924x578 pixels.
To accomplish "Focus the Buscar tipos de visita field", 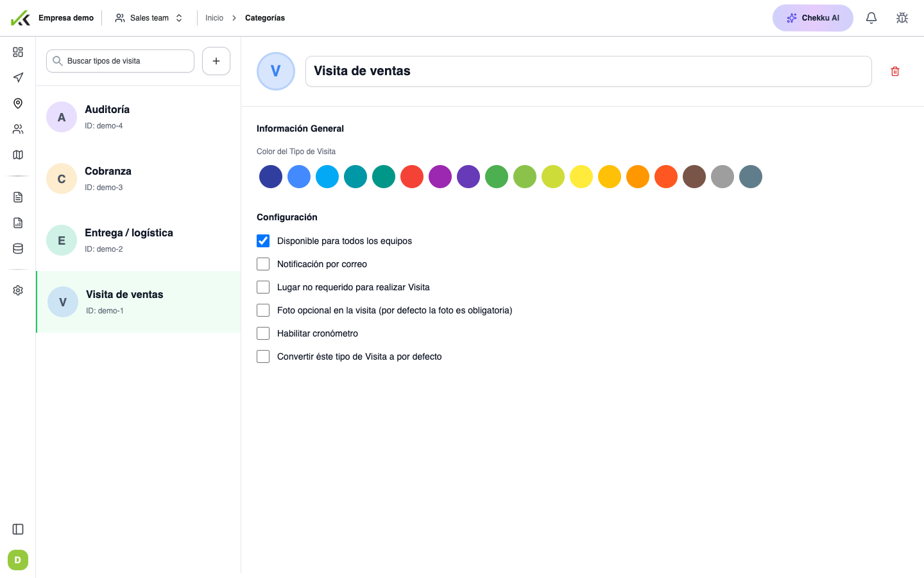I will pyautogui.click(x=120, y=61).
